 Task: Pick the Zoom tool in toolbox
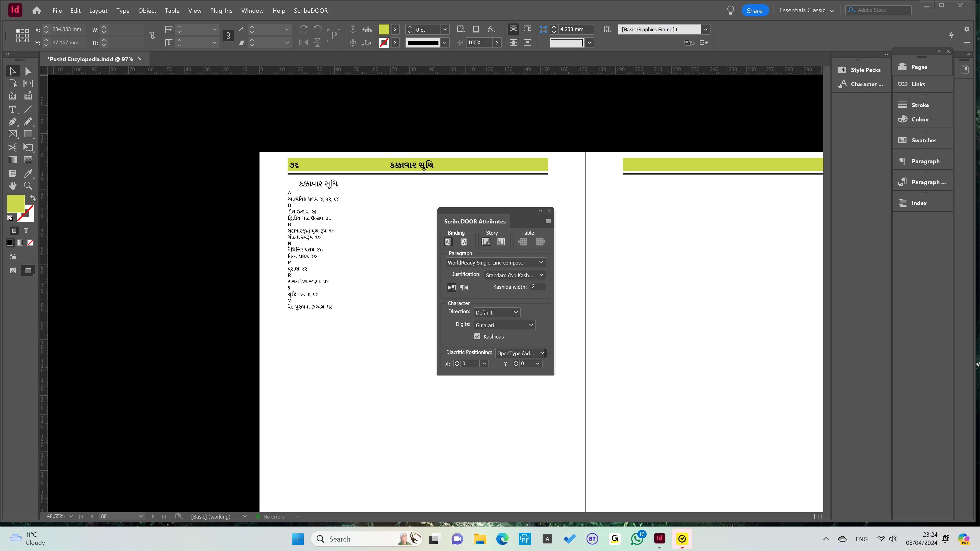[28, 186]
